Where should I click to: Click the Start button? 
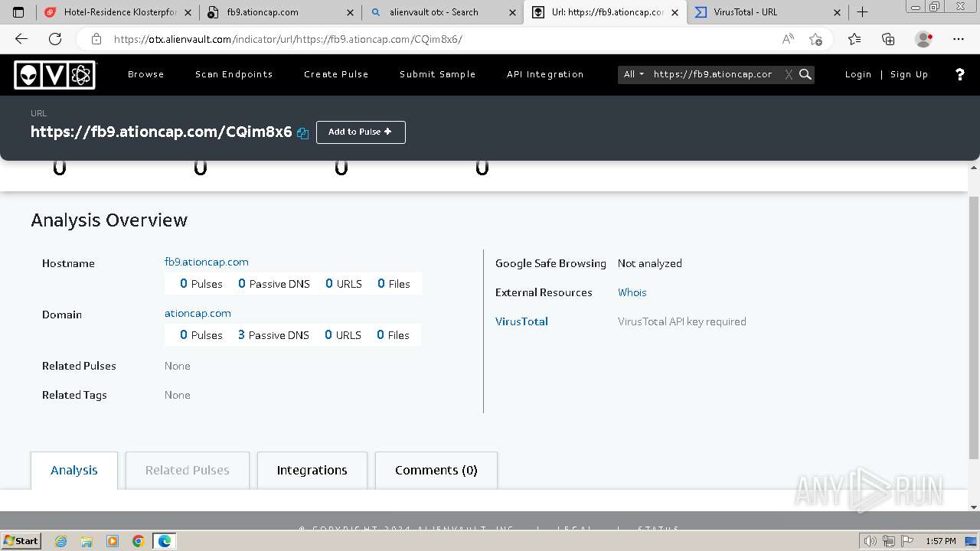click(21, 541)
